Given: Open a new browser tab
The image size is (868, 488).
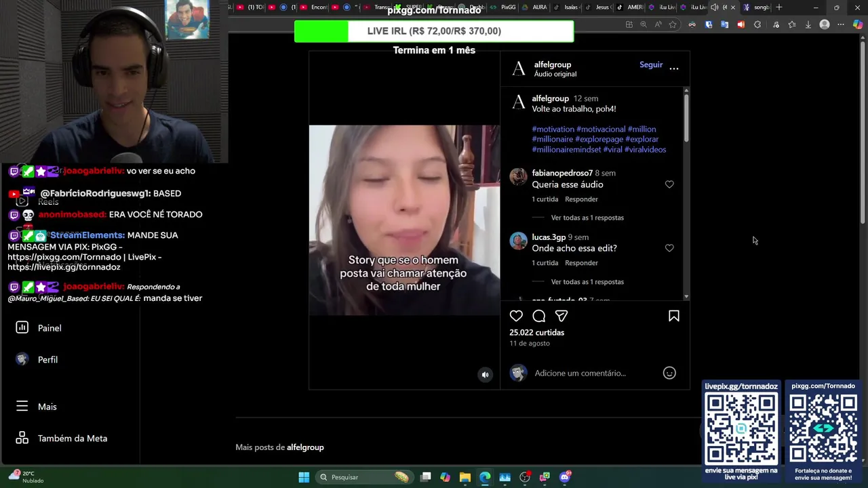Looking at the screenshot, I should point(778,7).
